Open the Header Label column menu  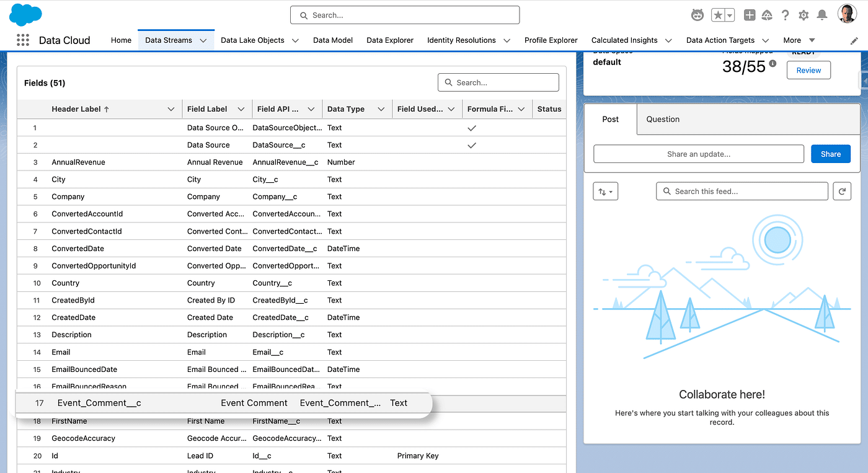(171, 109)
